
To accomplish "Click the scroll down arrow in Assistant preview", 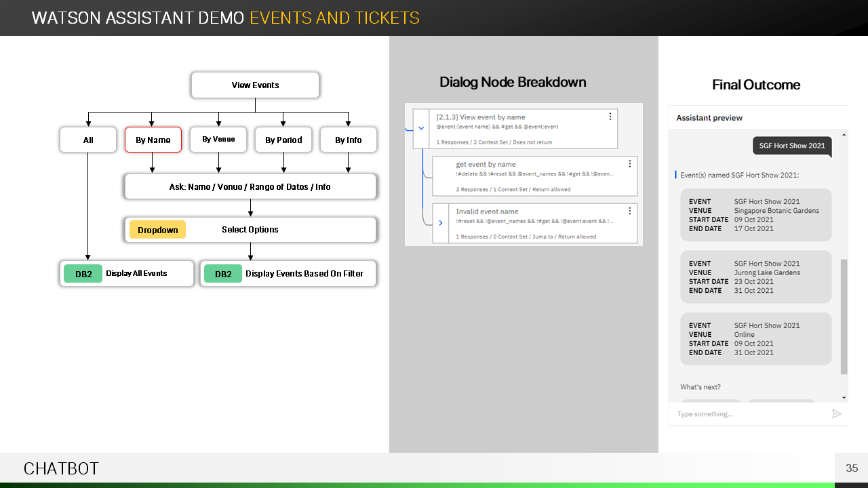I will [844, 397].
